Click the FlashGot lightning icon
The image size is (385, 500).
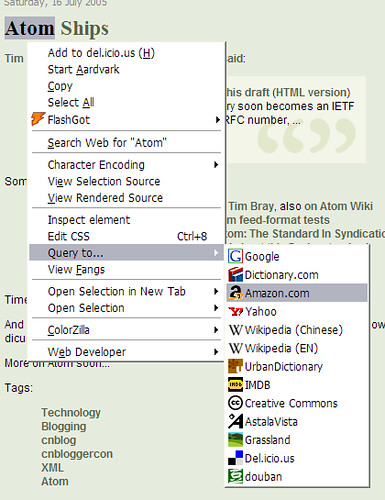[38, 119]
